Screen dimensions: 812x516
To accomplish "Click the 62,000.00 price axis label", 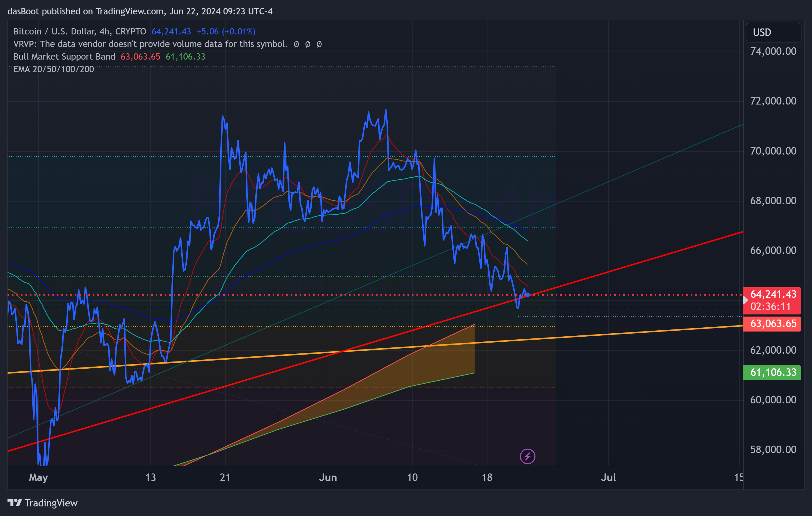I will tap(773, 350).
